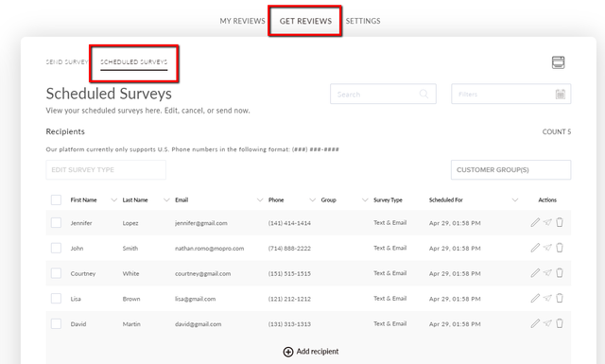Check the box for Courtney White
Viewport: 605px width, 364px height.
(x=56, y=273)
